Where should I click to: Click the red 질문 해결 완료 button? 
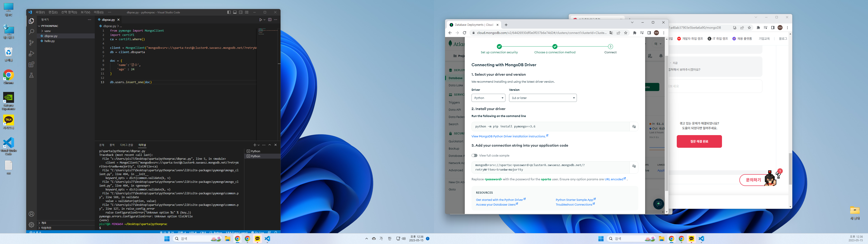(699, 142)
